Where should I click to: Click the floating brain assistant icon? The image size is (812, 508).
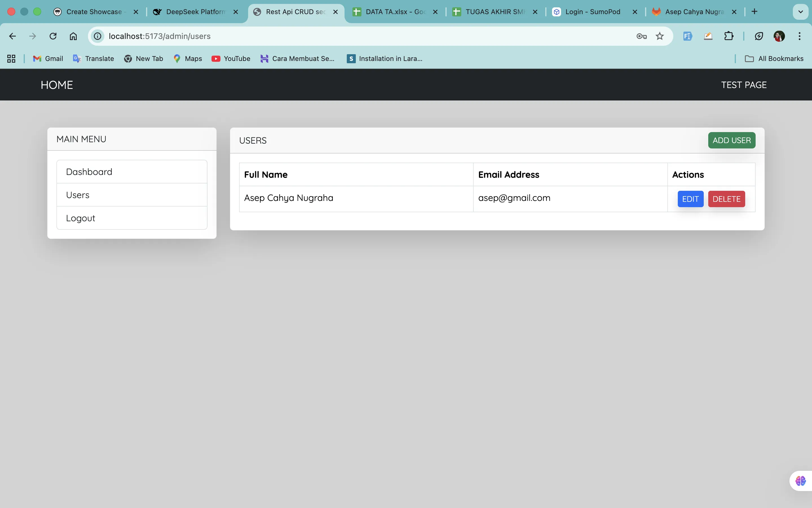[x=801, y=481]
